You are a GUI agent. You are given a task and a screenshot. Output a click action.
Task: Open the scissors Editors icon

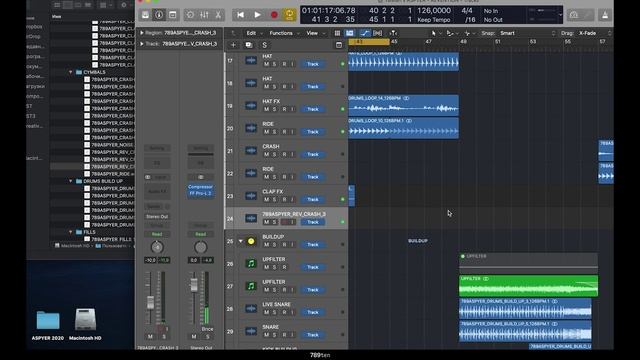(x=218, y=15)
